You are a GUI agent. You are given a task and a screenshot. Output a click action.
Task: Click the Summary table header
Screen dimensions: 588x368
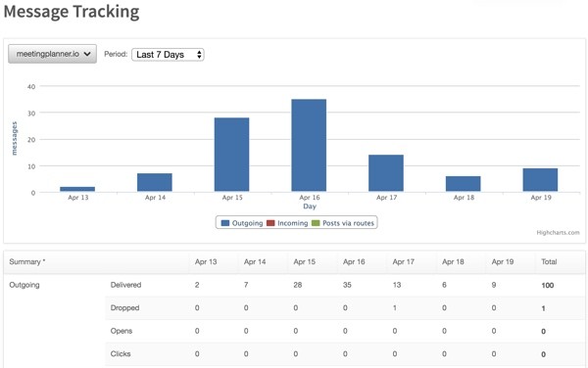point(27,261)
